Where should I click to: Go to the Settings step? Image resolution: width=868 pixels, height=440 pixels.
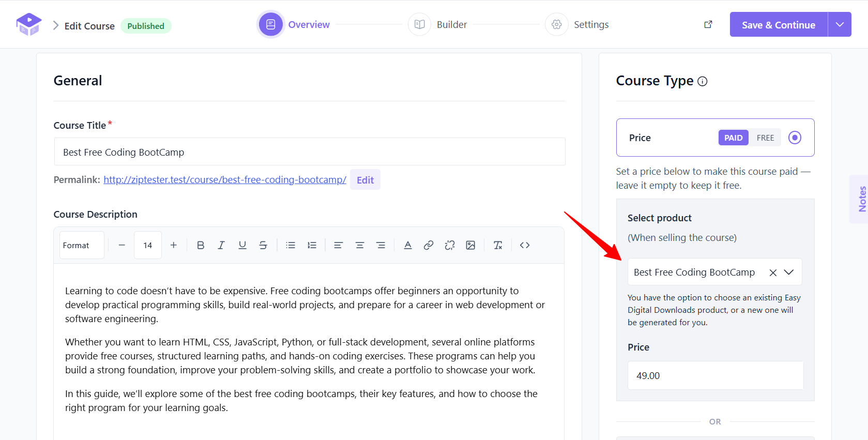(577, 24)
